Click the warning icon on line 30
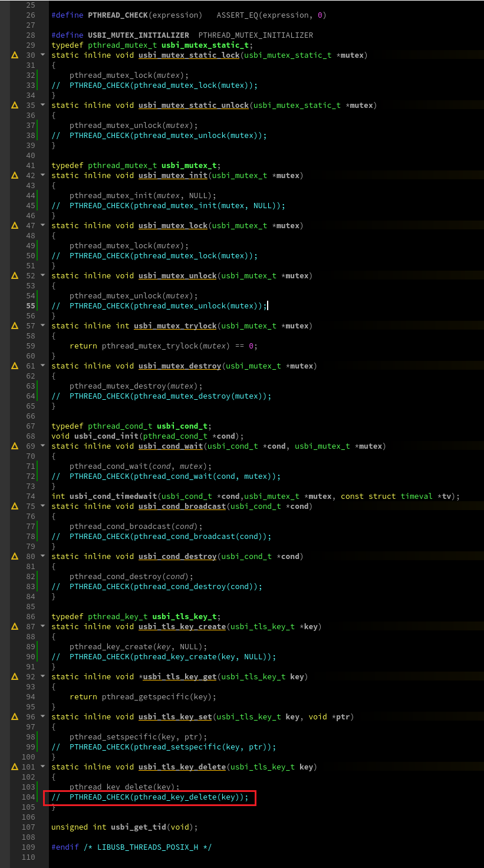Image resolution: width=484 pixels, height=868 pixels. 15,55
